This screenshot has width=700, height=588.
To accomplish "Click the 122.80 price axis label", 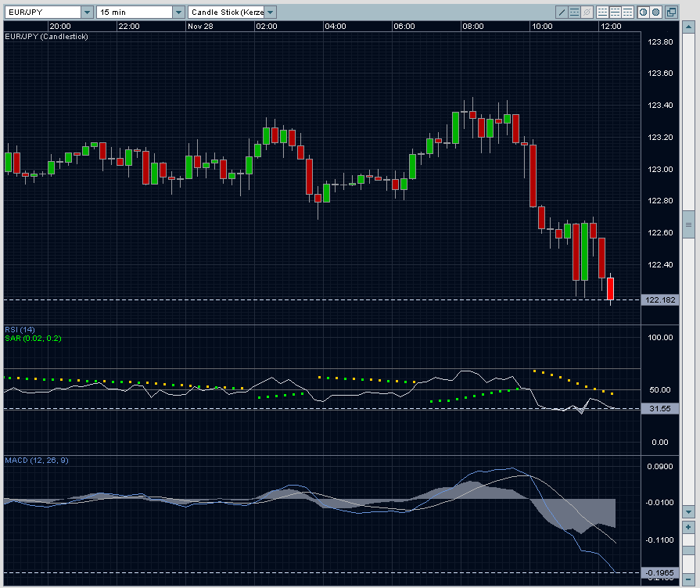I will pyautogui.click(x=660, y=201).
